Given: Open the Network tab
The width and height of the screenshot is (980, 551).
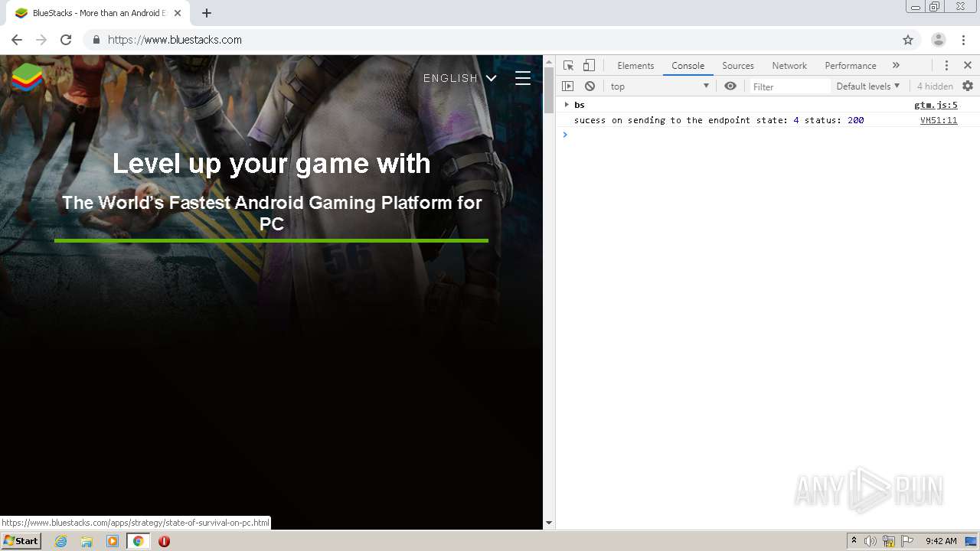Looking at the screenshot, I should (789, 66).
